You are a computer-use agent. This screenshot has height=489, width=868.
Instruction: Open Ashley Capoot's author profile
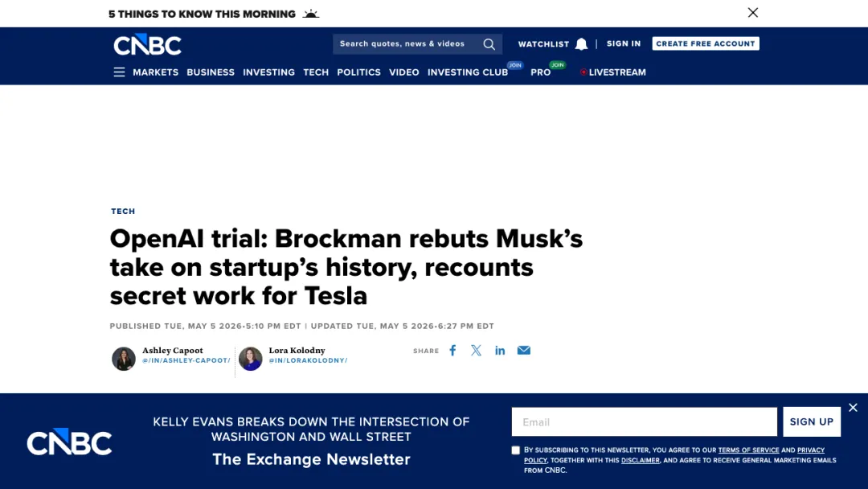click(173, 350)
